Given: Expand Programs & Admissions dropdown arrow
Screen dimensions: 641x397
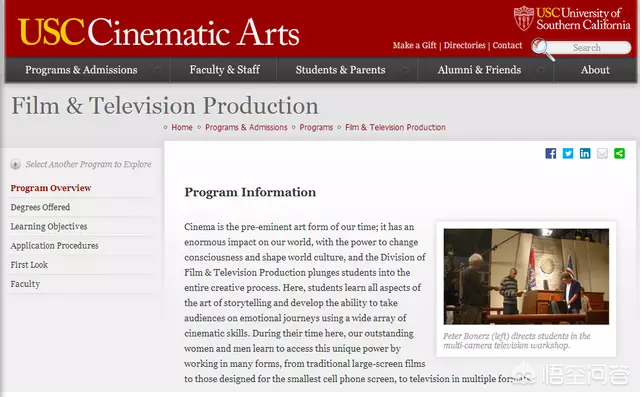Looking at the screenshot, I should point(157,70).
